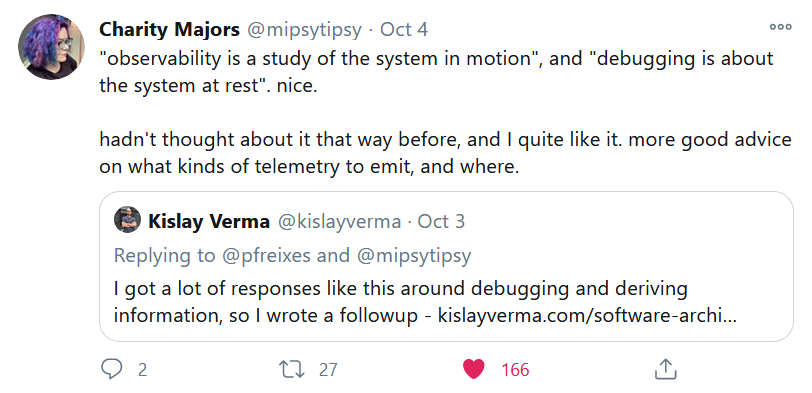The width and height of the screenshot is (812, 393).
Task: View the 27 retweets count
Action: pyautogui.click(x=328, y=370)
